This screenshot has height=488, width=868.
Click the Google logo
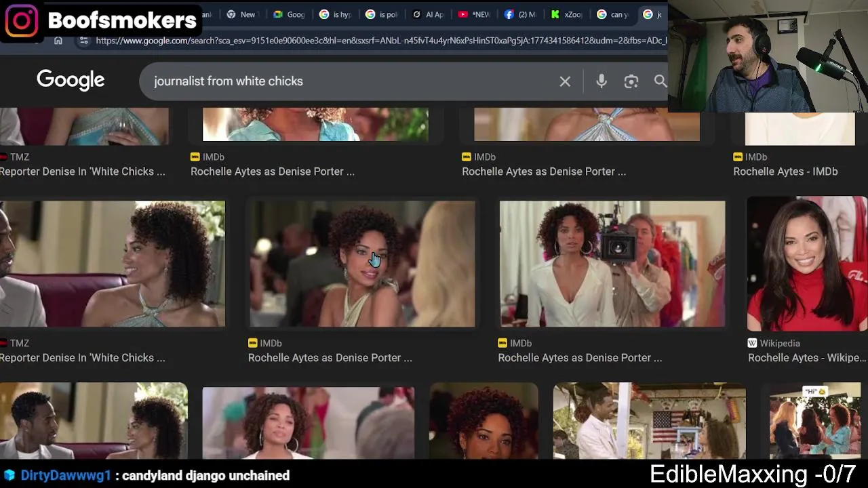pos(71,80)
